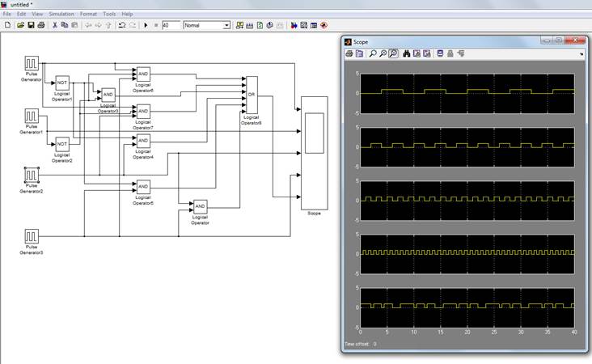
Task: Go up to the parent system arrow
Action: (108, 25)
